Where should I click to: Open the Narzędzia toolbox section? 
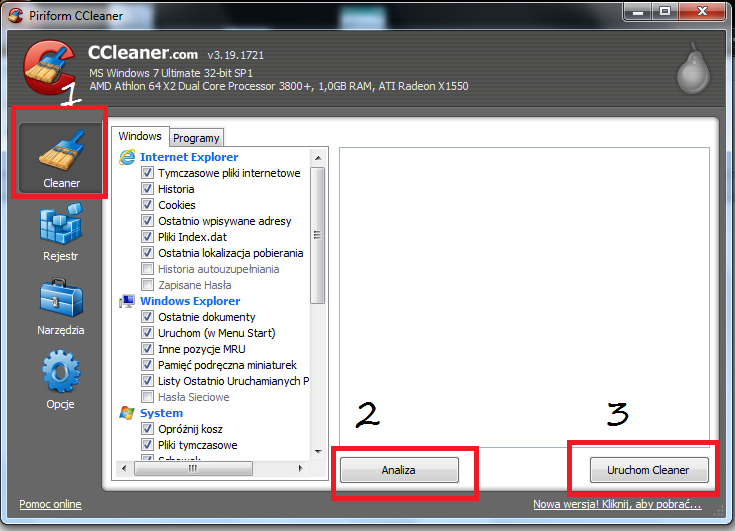[x=61, y=307]
